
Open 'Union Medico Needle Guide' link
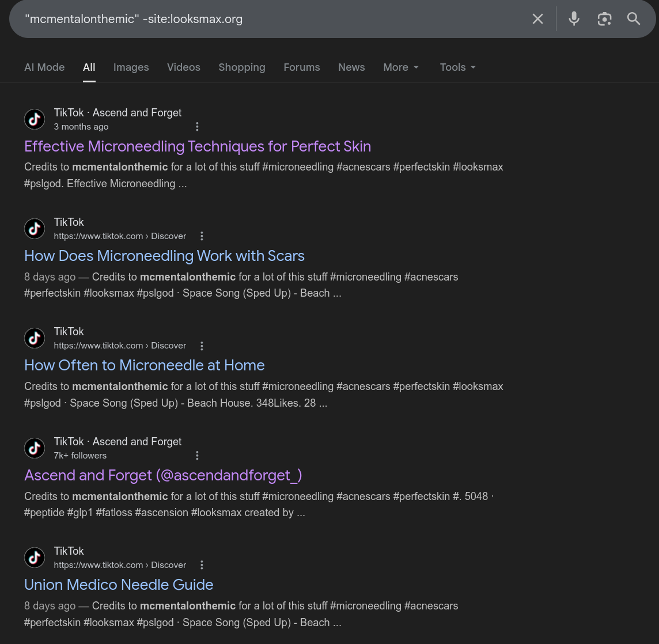119,585
